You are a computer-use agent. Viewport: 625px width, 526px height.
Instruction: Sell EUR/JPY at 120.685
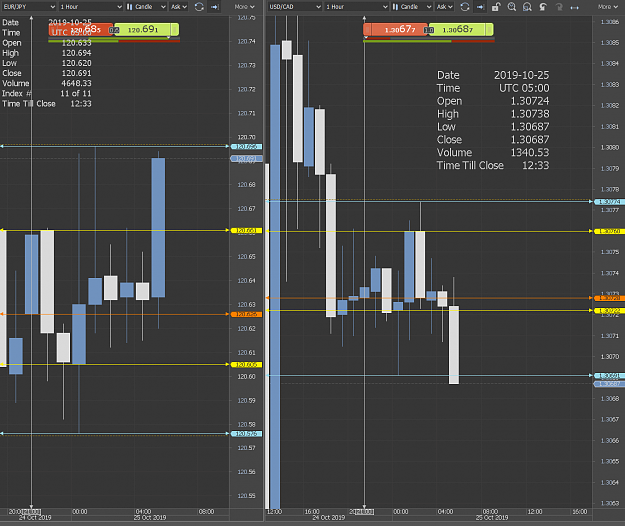coord(81,29)
